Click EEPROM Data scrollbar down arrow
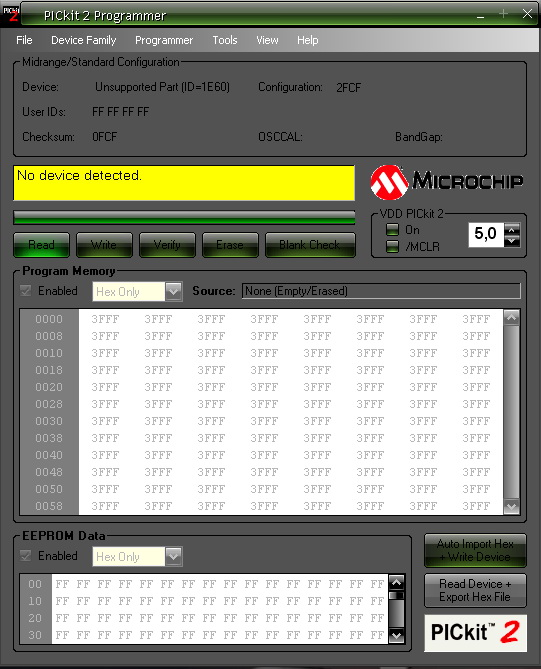 pyautogui.click(x=397, y=636)
